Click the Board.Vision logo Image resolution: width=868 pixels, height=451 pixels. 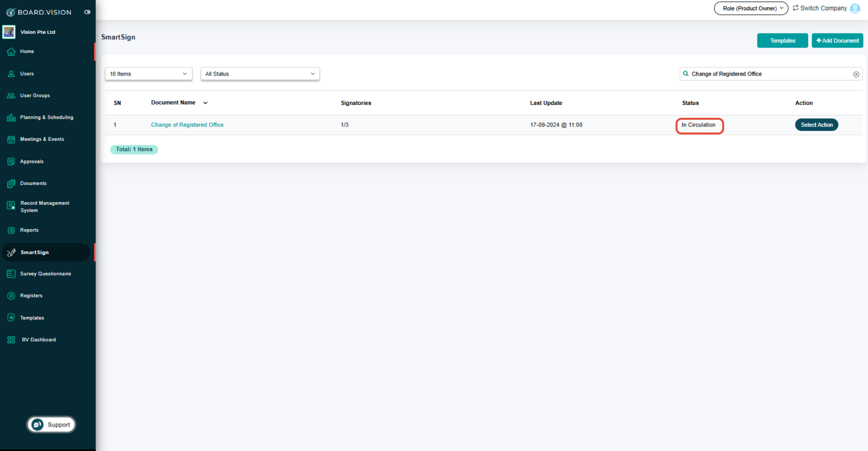pyautogui.click(x=39, y=12)
